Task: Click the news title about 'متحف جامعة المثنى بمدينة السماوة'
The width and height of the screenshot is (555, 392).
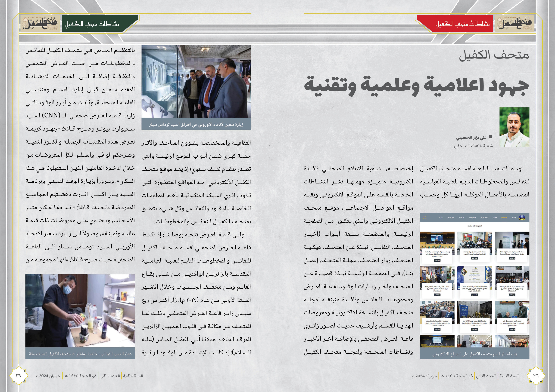Action: (512, 253)
